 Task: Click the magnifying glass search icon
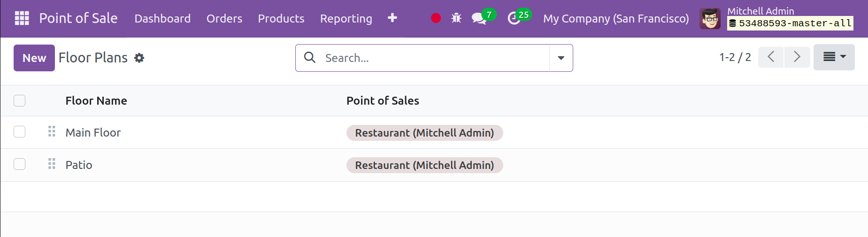310,58
